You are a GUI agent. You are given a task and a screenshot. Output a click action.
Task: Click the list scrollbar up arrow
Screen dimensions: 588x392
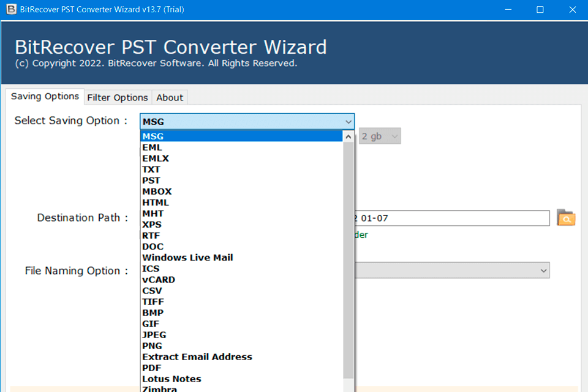click(349, 137)
